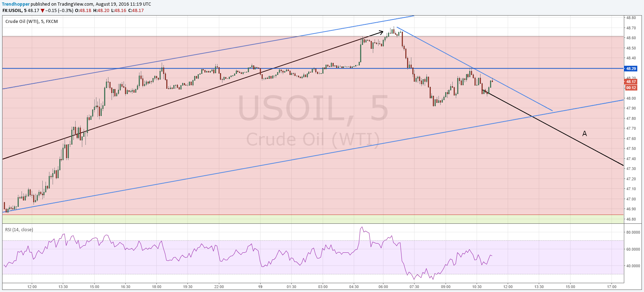
Task: Click the FX:USOIL, 5 symbol header
Action: pyautogui.click(x=14, y=11)
